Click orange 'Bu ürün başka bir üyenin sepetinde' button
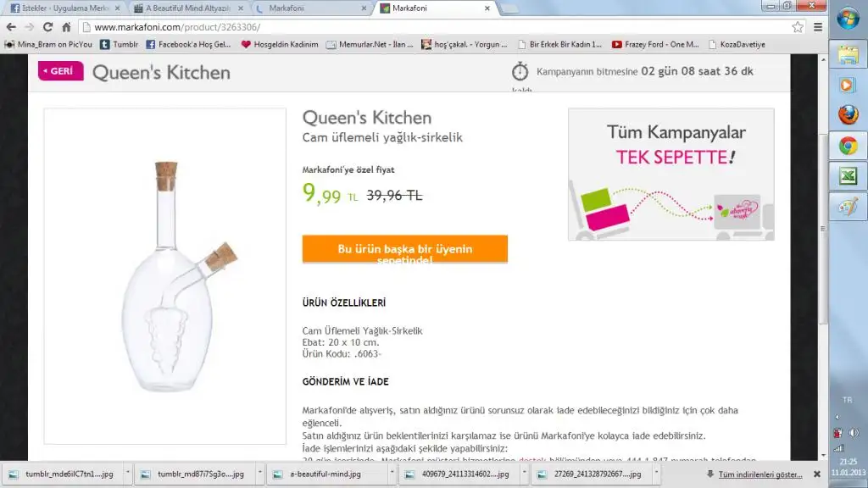 404,249
